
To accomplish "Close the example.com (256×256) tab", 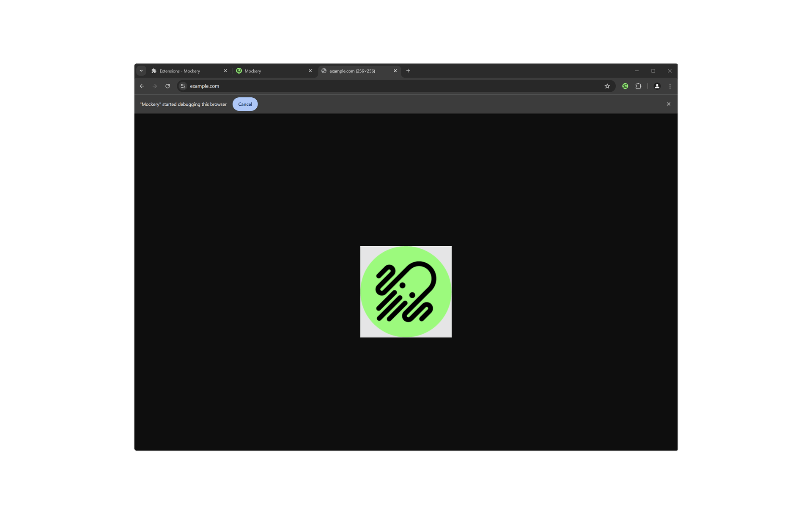I will click(x=395, y=71).
